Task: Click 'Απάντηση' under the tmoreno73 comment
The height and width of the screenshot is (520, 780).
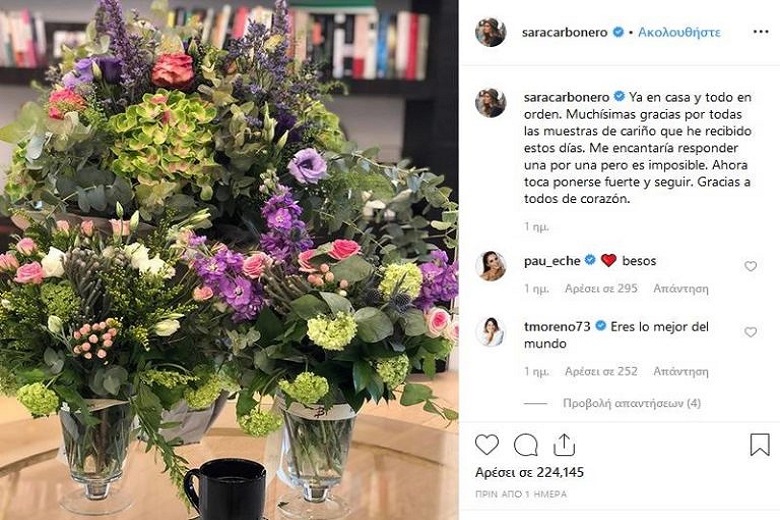Action: point(681,371)
